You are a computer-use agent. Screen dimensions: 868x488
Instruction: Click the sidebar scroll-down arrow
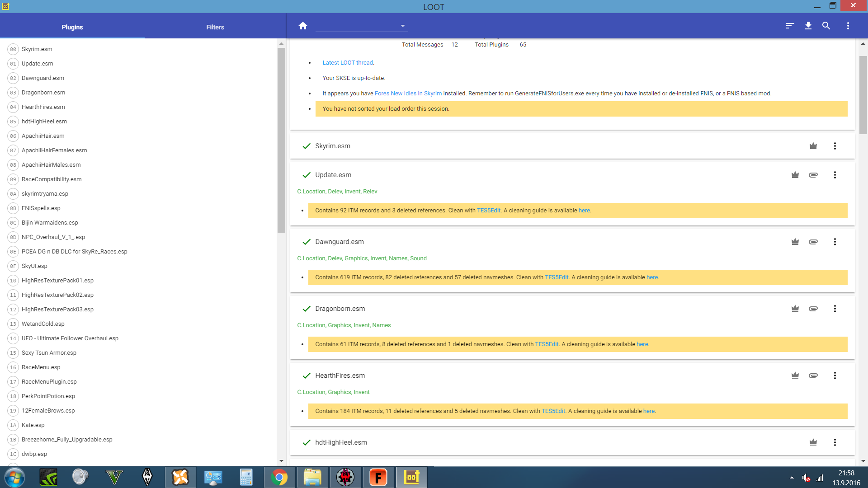pyautogui.click(x=281, y=461)
